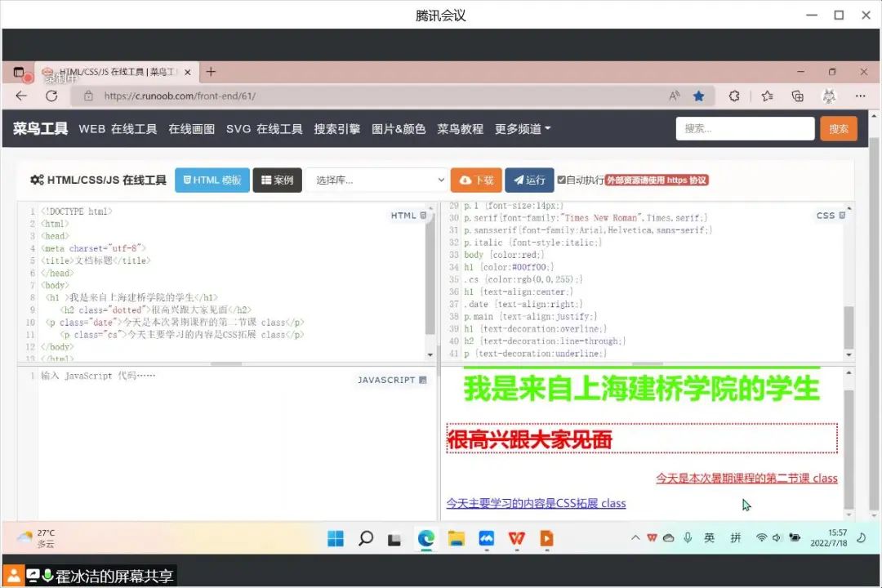
Task: Open File Explorer from taskbar
Action: 457,538
